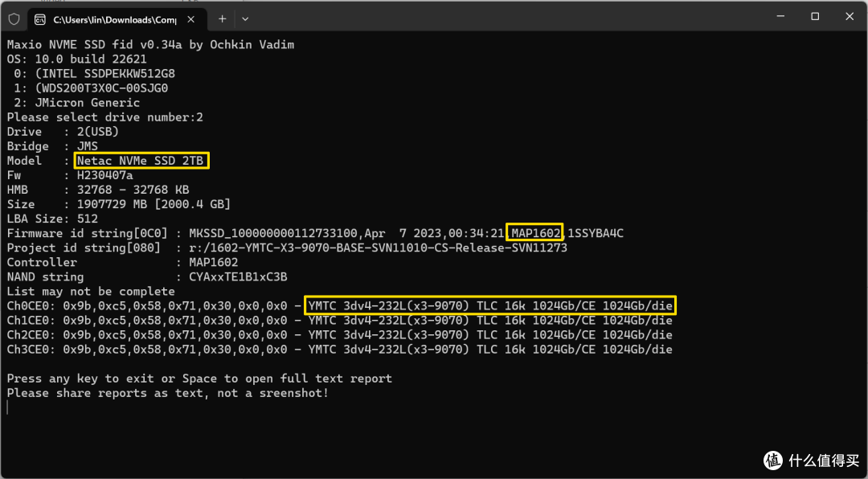Screen dimensions: 868x479
Task: Maximize the terminal window
Action: click(x=815, y=17)
